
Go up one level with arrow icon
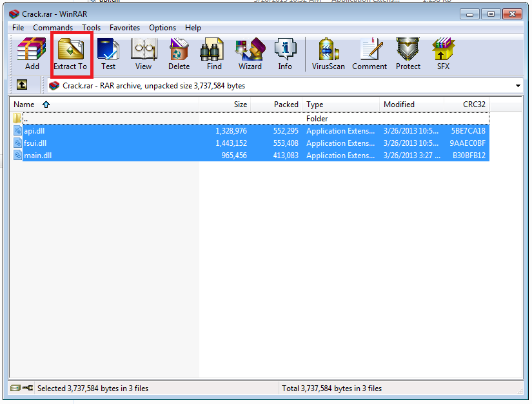22,85
